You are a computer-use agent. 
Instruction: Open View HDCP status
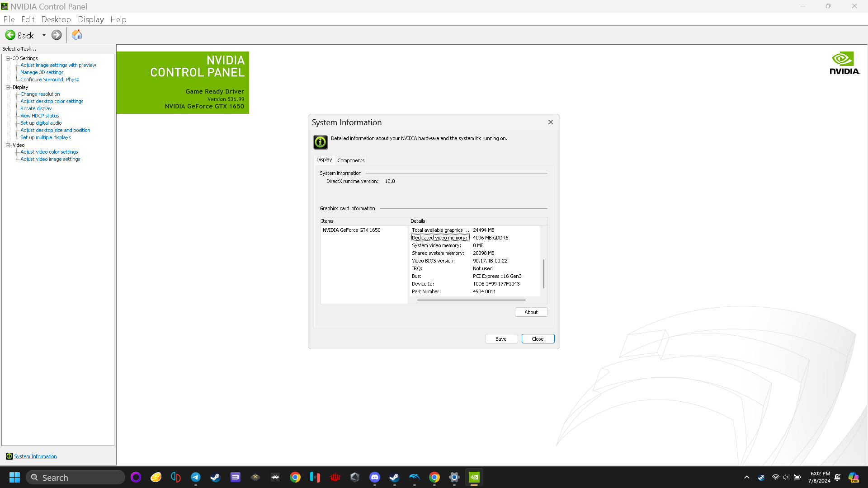point(40,116)
